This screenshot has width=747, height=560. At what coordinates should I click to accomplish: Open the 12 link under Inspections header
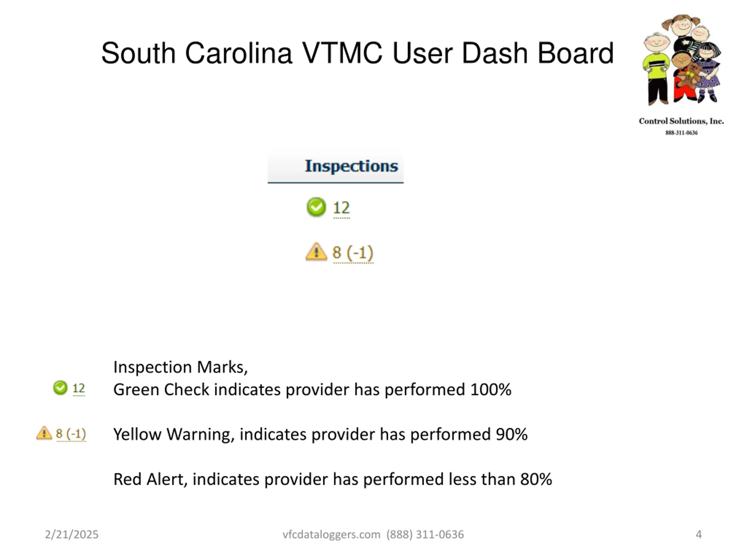pos(341,208)
